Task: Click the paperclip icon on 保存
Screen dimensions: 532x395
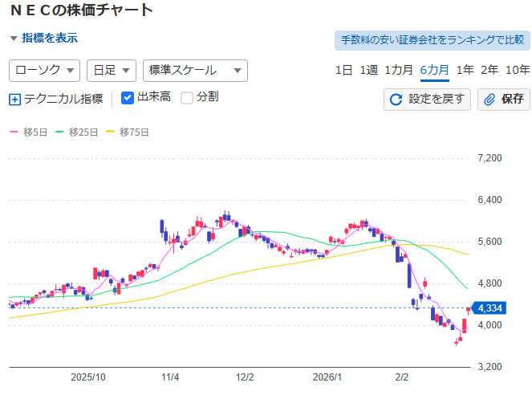Action: pyautogui.click(x=489, y=100)
